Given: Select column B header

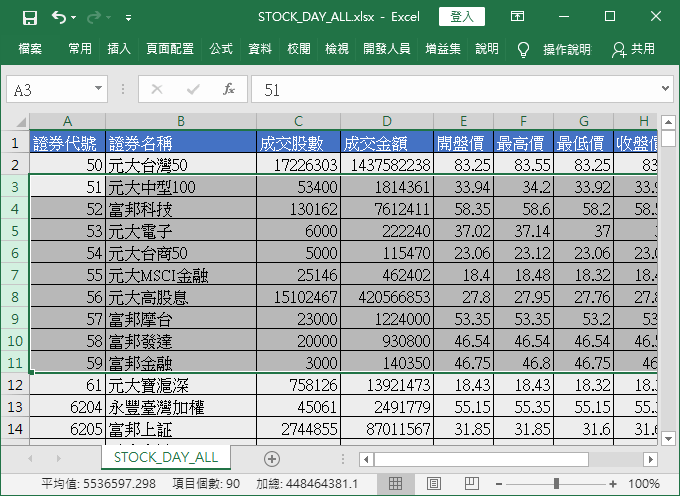Looking at the screenshot, I should 181,121.
